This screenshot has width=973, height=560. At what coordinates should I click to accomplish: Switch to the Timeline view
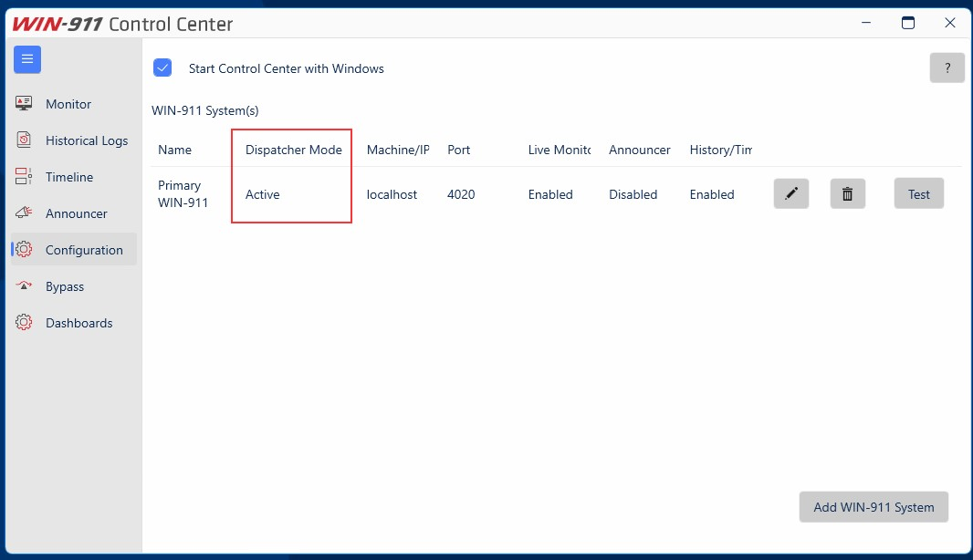coord(74,177)
